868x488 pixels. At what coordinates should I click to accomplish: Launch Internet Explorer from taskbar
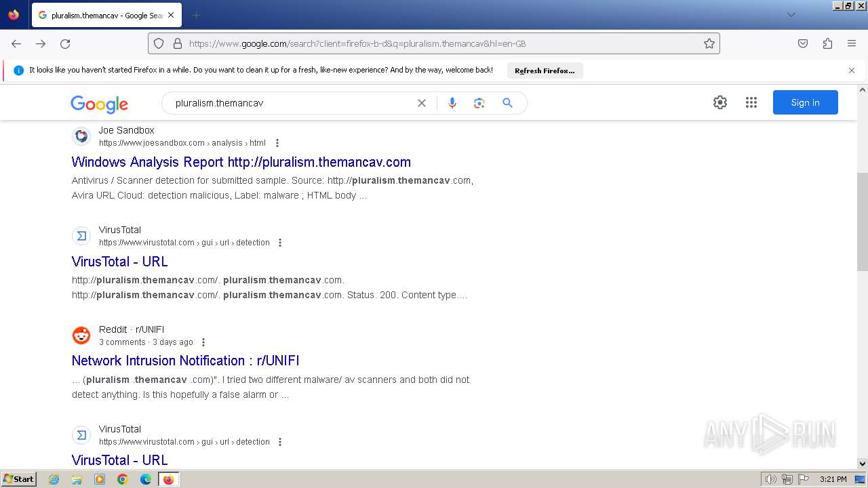54,479
